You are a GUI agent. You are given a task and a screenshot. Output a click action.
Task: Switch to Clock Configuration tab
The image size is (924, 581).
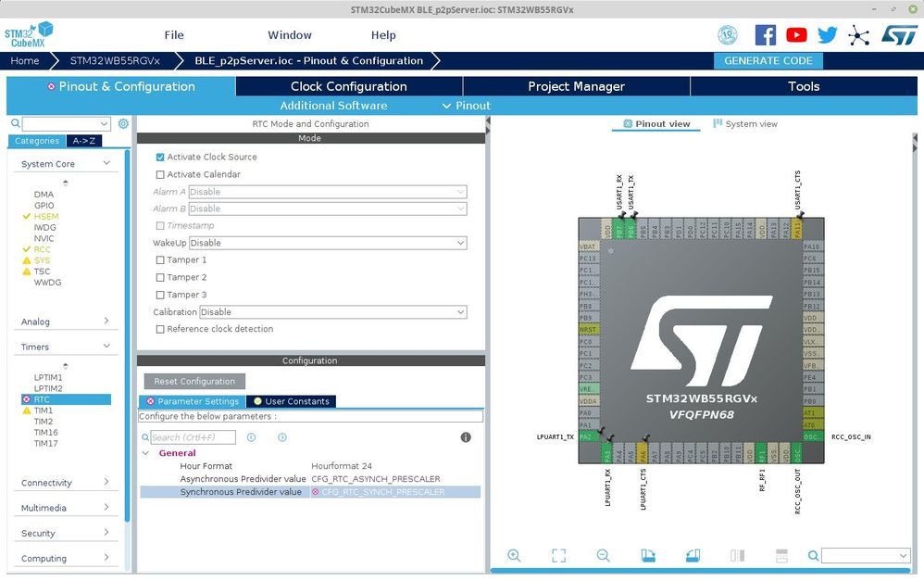coord(349,86)
